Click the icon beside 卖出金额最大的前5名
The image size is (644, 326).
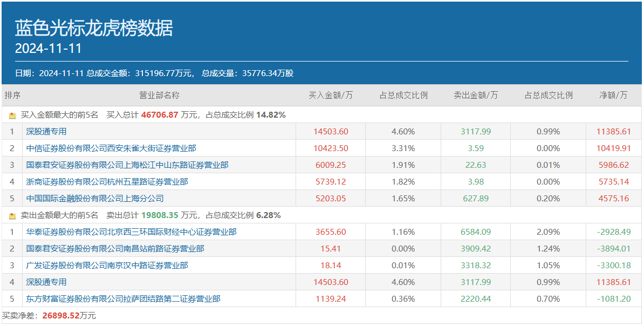tap(12, 215)
